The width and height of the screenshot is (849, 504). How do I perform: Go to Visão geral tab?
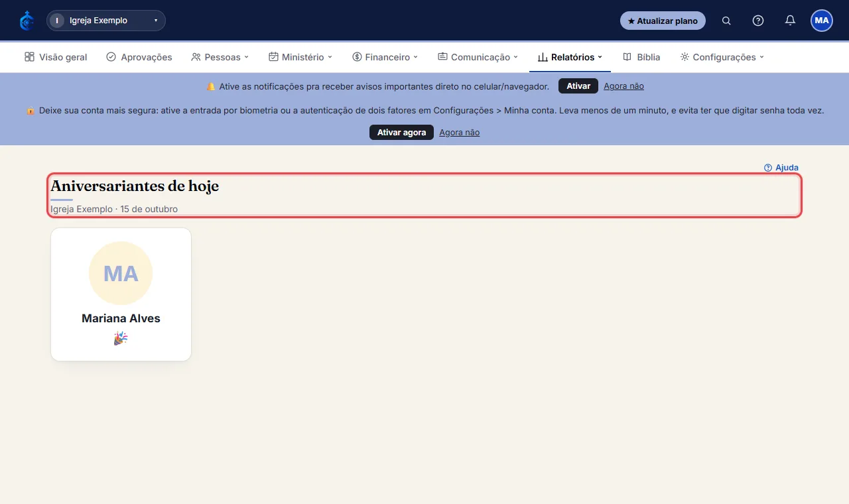pos(56,57)
